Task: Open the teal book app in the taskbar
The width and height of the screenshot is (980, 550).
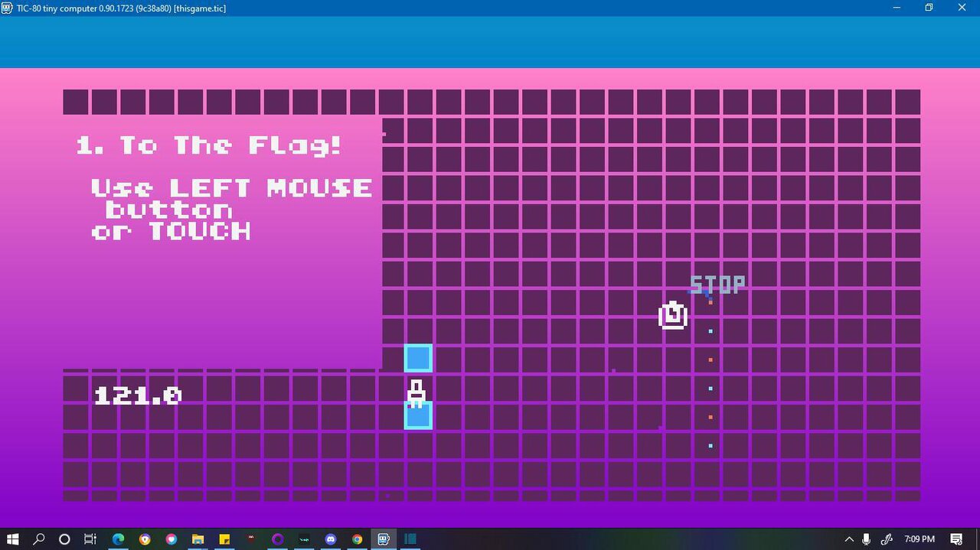Action: click(410, 539)
